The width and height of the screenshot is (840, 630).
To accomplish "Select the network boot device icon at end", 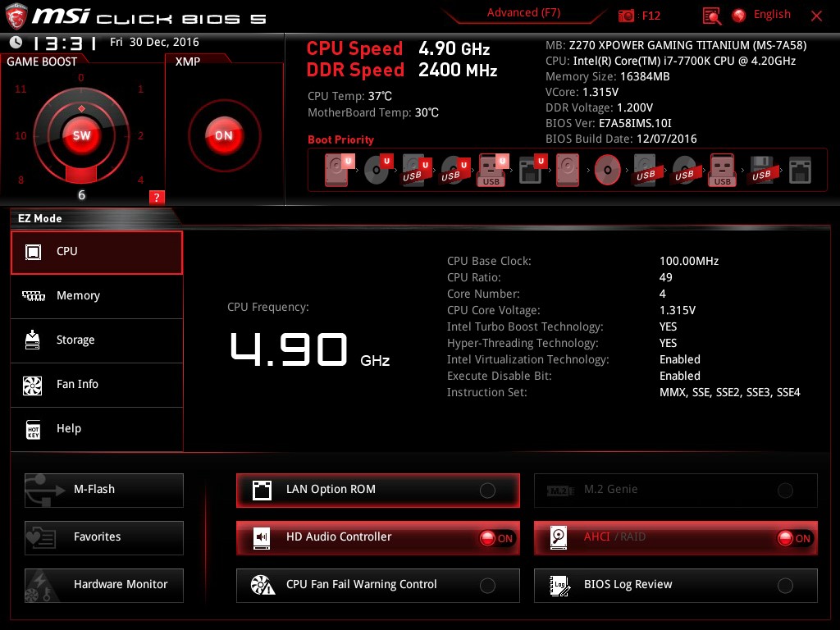I will pos(800,170).
